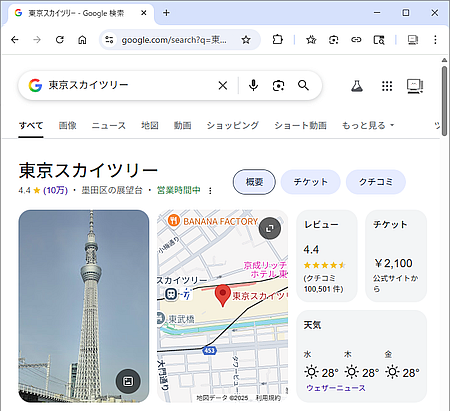Open the bookmarks star toolbar extension
The image size is (450, 411).
[311, 40]
